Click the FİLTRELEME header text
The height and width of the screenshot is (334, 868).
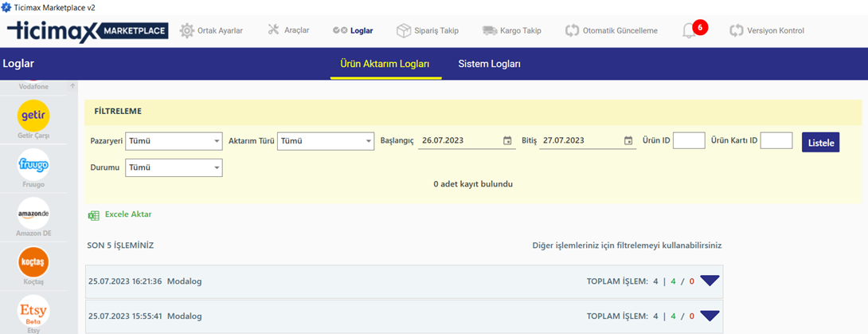tap(118, 112)
